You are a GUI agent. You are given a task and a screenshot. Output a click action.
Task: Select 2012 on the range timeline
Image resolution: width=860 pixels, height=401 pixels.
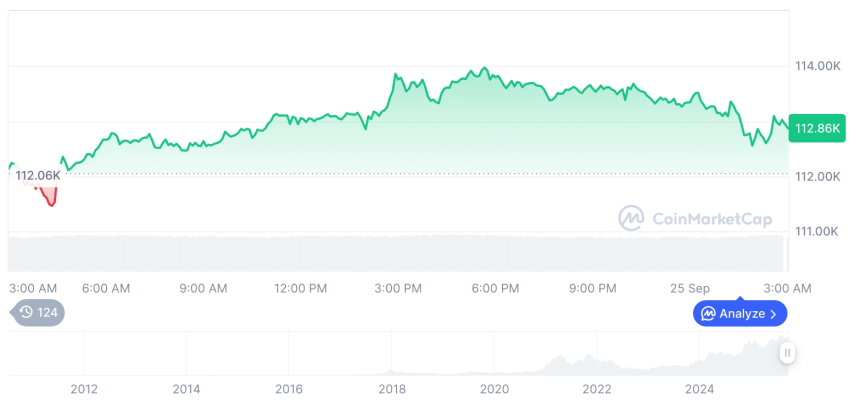click(84, 388)
